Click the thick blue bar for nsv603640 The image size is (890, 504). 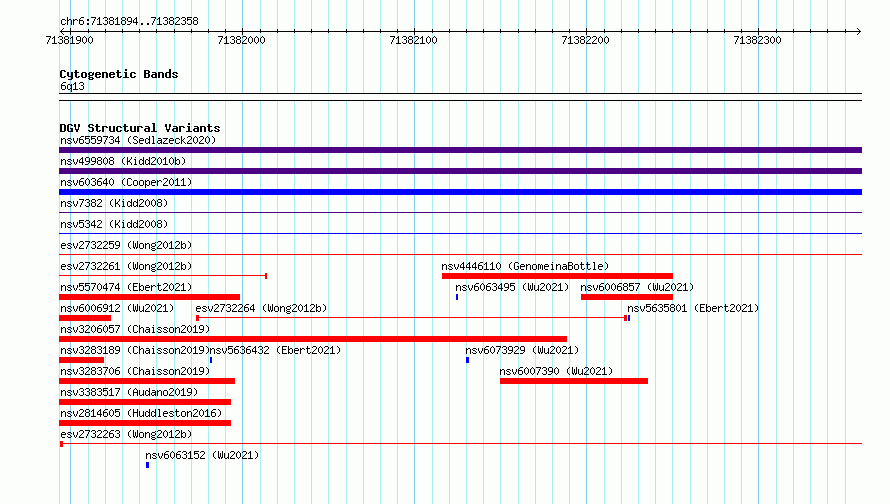[460, 192]
